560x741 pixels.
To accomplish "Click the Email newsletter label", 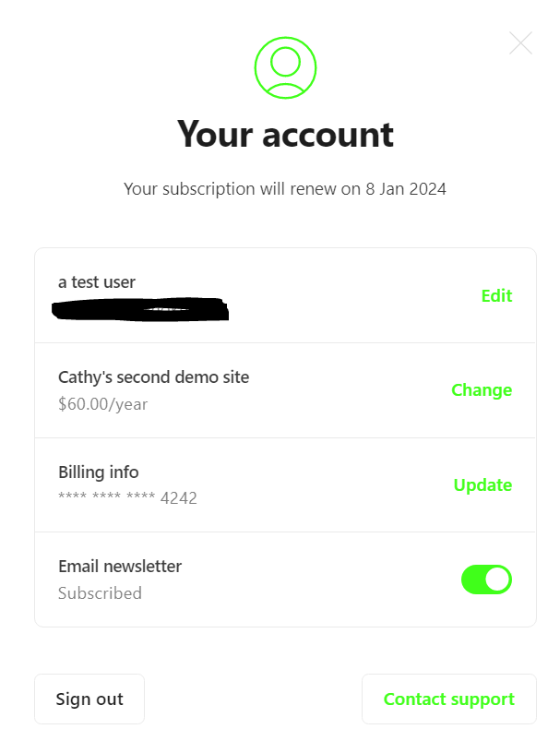I will point(120,567).
